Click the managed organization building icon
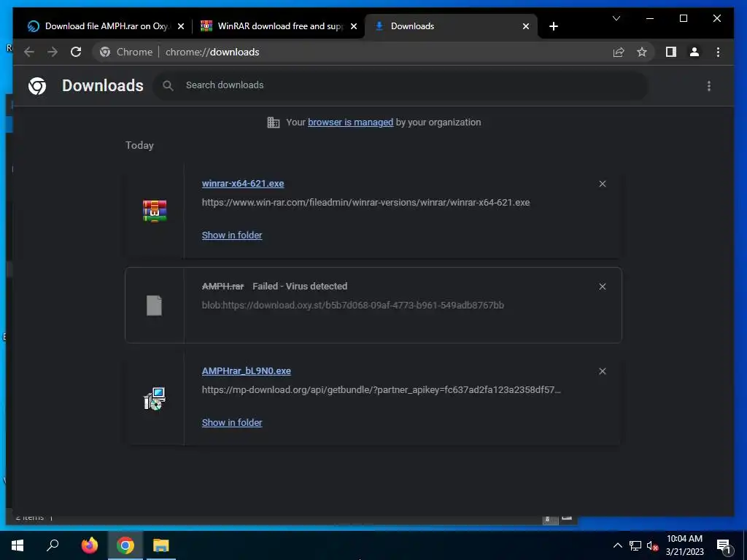The image size is (747, 560). [274, 122]
